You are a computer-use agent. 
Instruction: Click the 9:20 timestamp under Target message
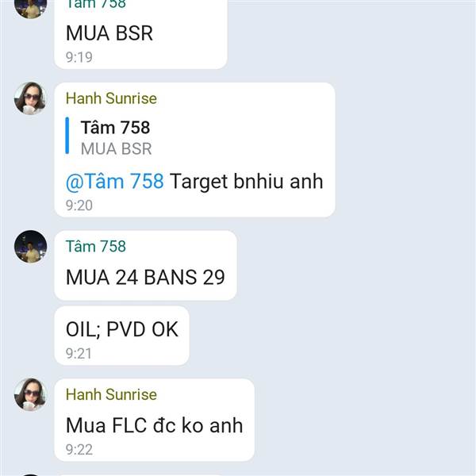click(79, 205)
